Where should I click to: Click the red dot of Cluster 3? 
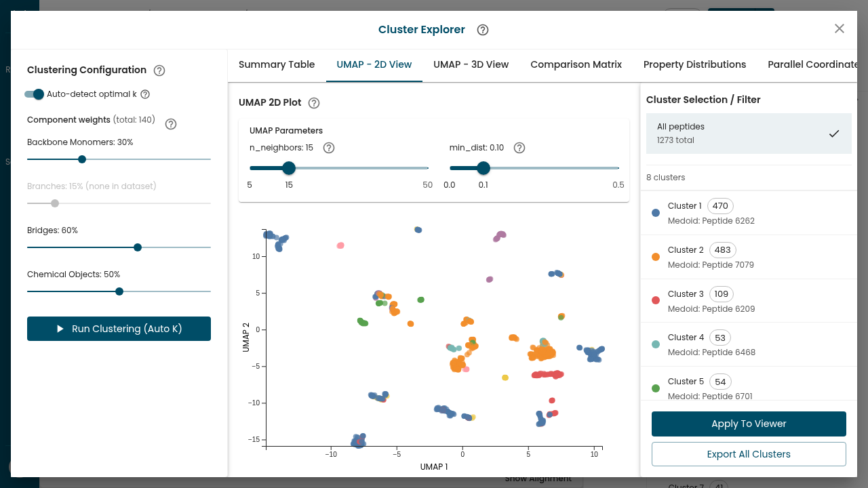(656, 300)
